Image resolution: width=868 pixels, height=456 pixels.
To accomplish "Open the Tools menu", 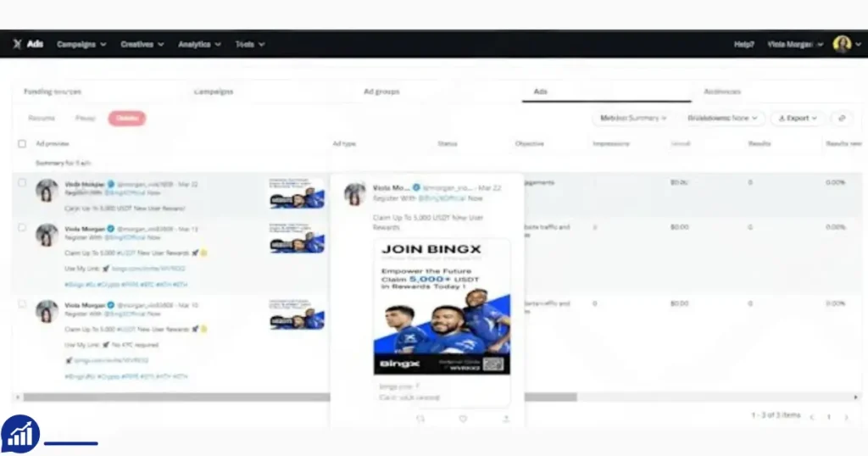I will pyautogui.click(x=250, y=44).
